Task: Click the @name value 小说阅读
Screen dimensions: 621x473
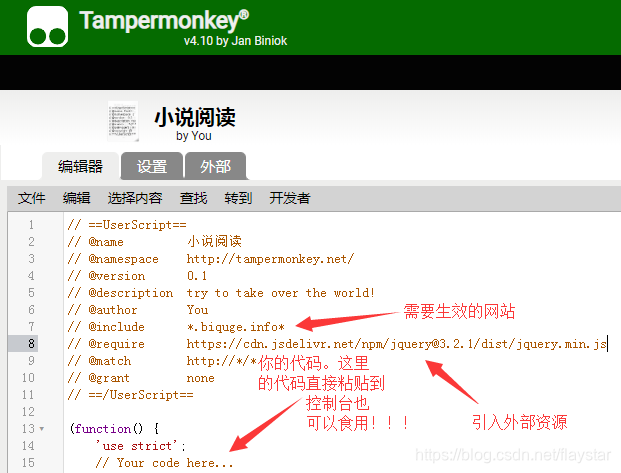Action: 214,241
